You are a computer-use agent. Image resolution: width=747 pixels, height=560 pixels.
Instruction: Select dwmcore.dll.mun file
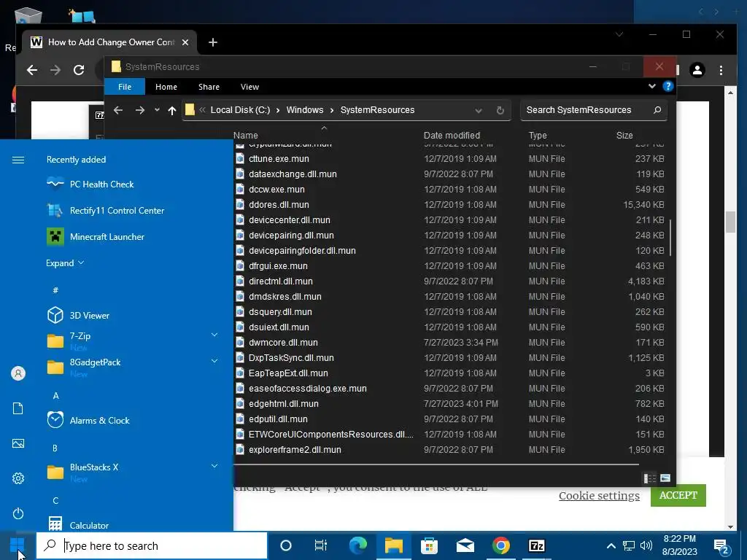[283, 343]
